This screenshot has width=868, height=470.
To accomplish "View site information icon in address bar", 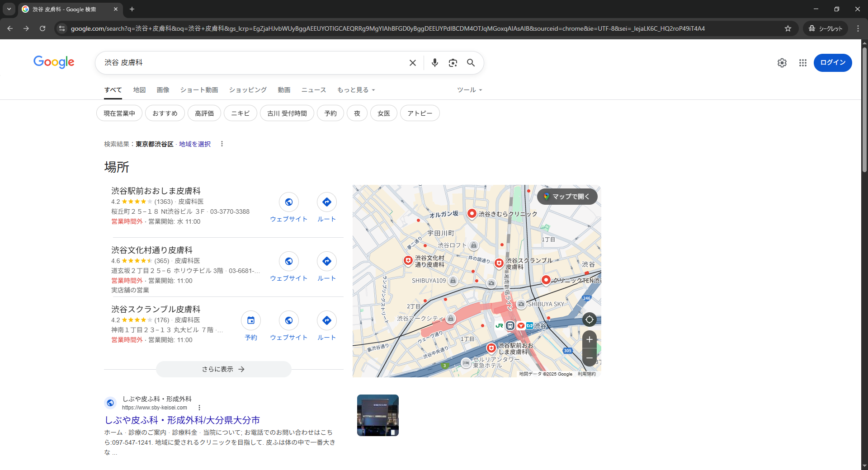I will tap(62, 28).
